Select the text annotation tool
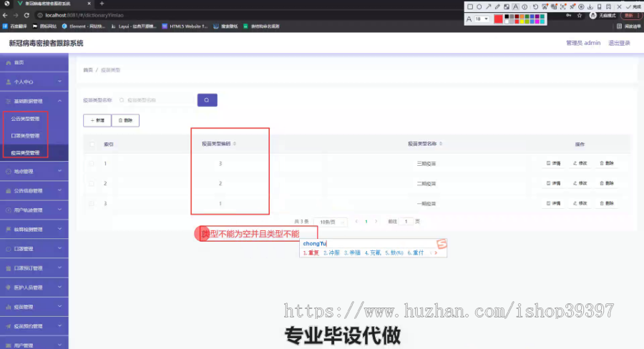 tap(515, 7)
